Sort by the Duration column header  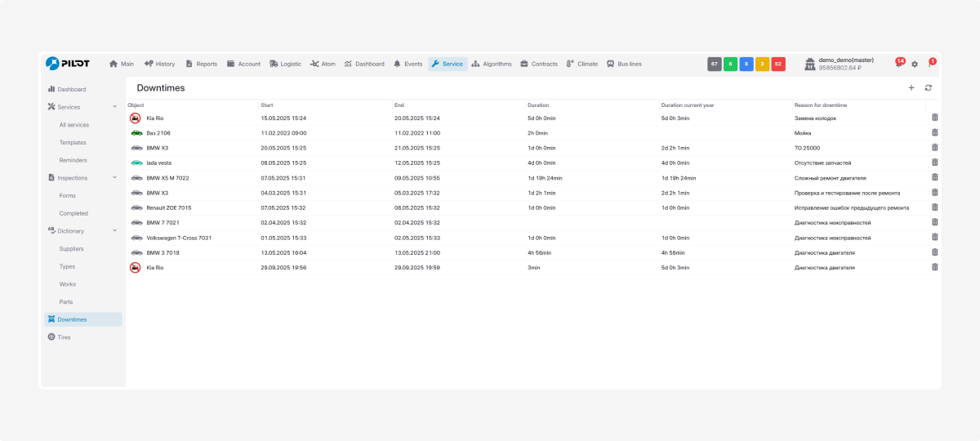click(538, 105)
